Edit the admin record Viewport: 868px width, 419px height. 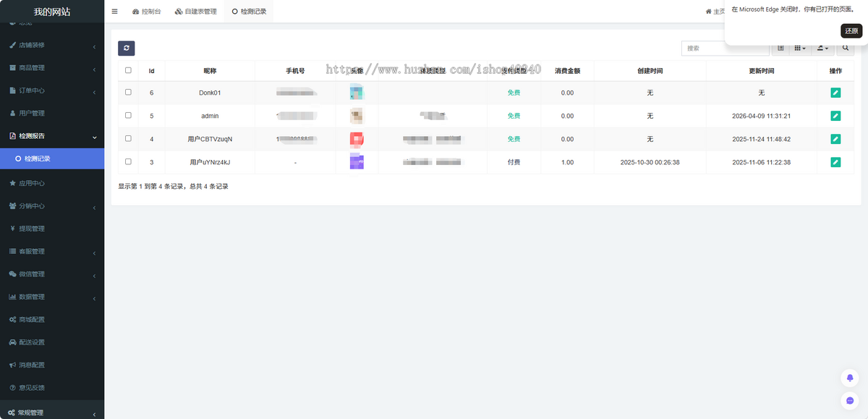pyautogui.click(x=835, y=116)
